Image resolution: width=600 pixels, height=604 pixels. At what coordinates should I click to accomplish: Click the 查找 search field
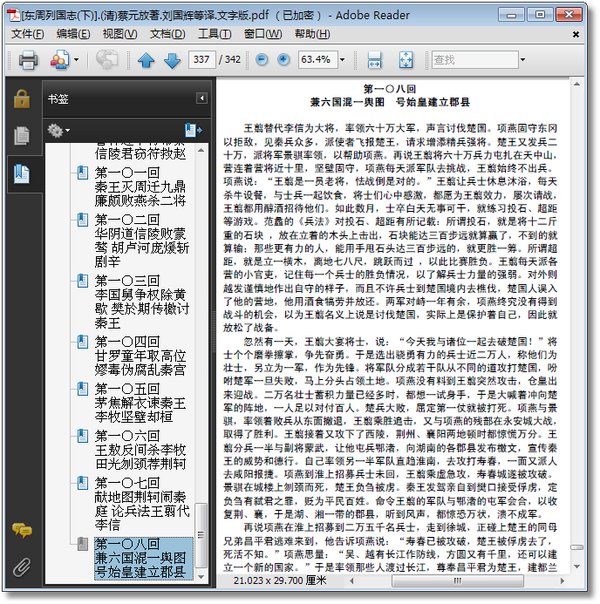[475, 60]
